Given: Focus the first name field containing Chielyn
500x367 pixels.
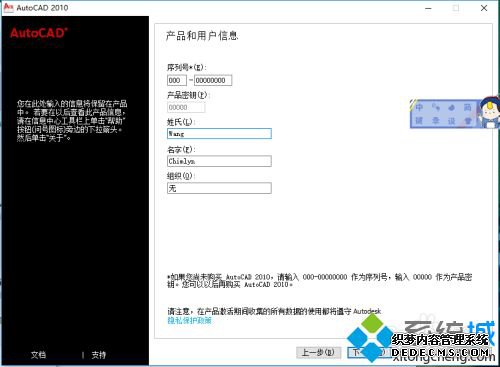Looking at the screenshot, I should (219, 161).
